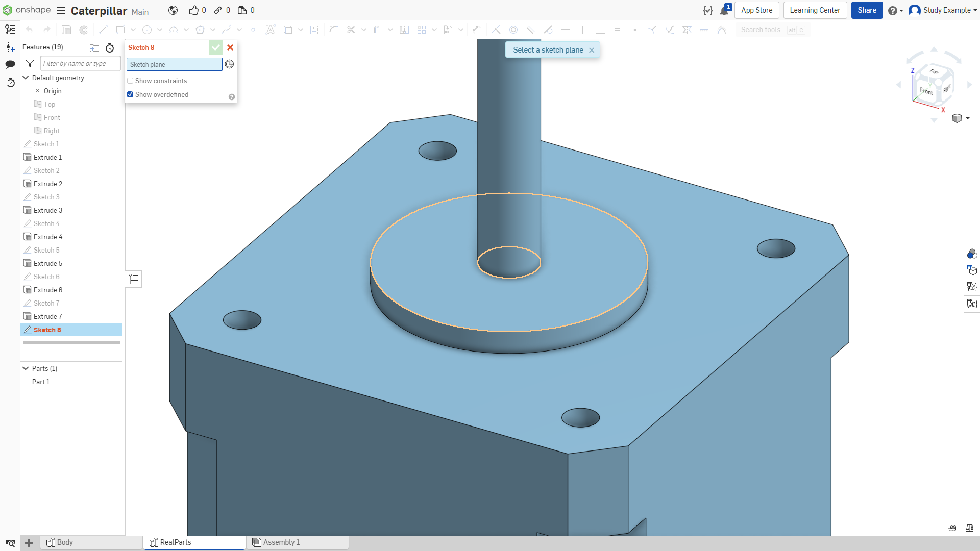
Task: Cancel Sketch 8 with the red X
Action: [230, 47]
